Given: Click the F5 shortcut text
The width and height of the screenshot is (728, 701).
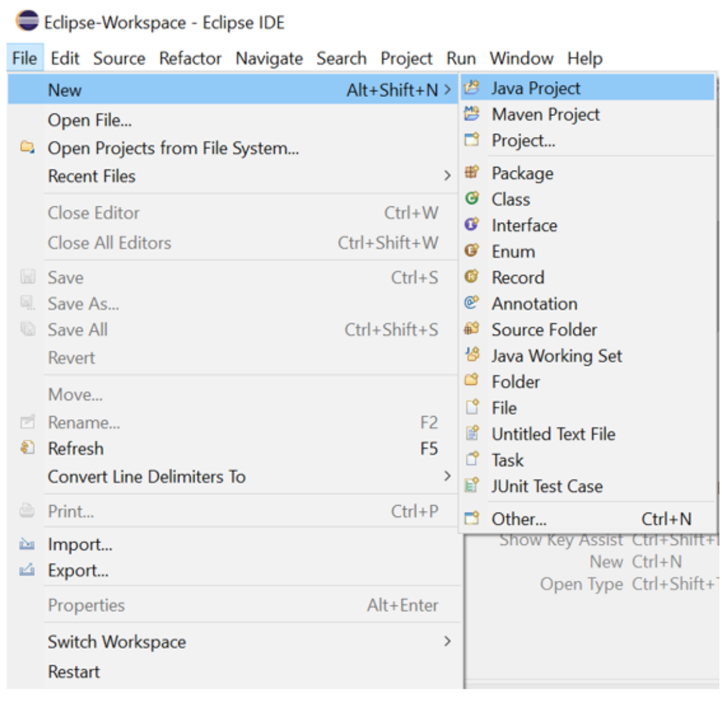Looking at the screenshot, I should [x=429, y=449].
